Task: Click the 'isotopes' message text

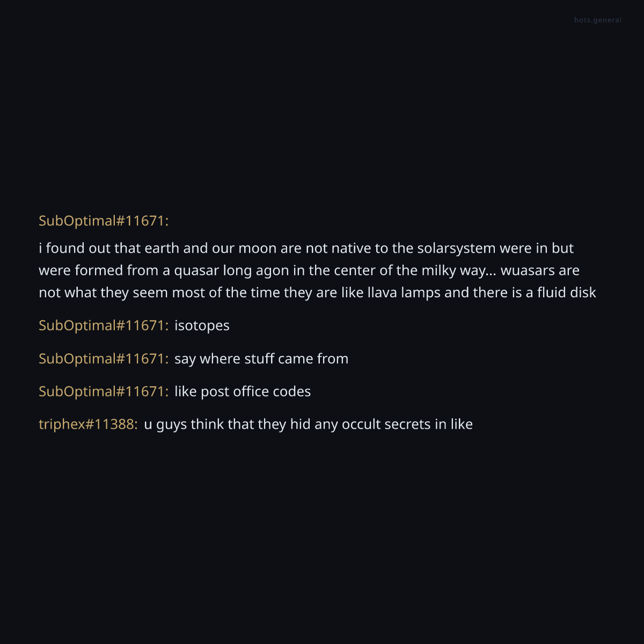Action: point(202,326)
